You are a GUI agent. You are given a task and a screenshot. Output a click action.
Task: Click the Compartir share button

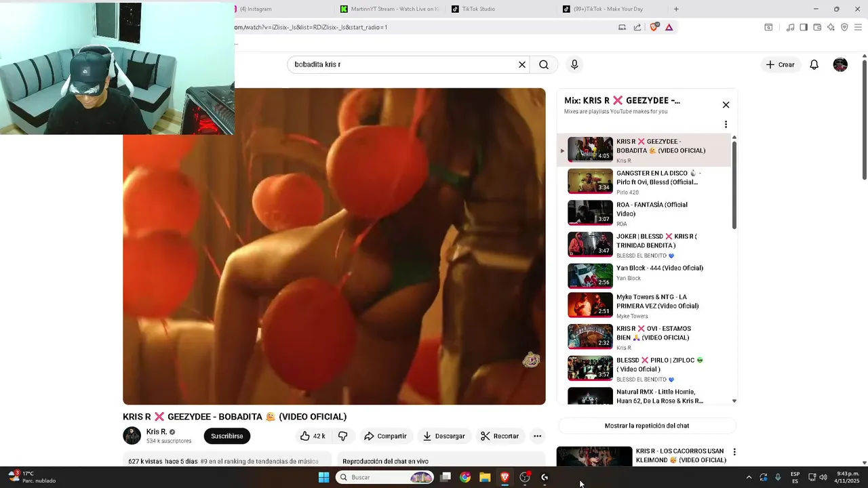tap(385, 436)
